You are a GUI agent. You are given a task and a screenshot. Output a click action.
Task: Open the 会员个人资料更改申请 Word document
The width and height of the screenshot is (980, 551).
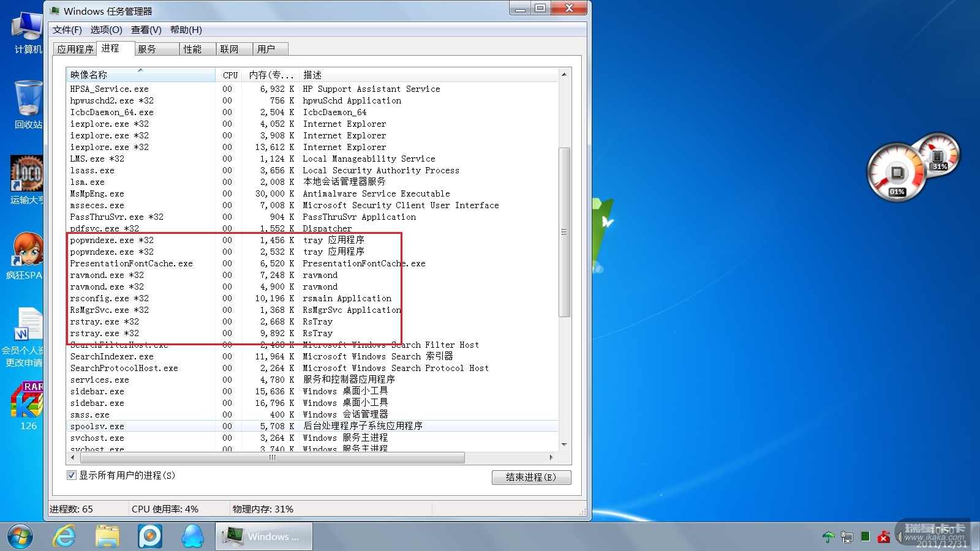[x=24, y=338]
